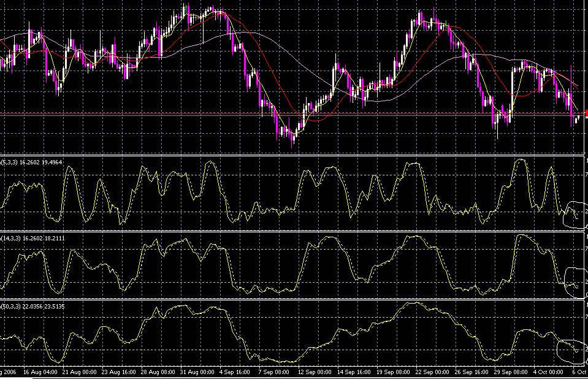The image size is (588, 379).
Task: Click the 31 Aug 00:00 time axis label
Action: 197,372
